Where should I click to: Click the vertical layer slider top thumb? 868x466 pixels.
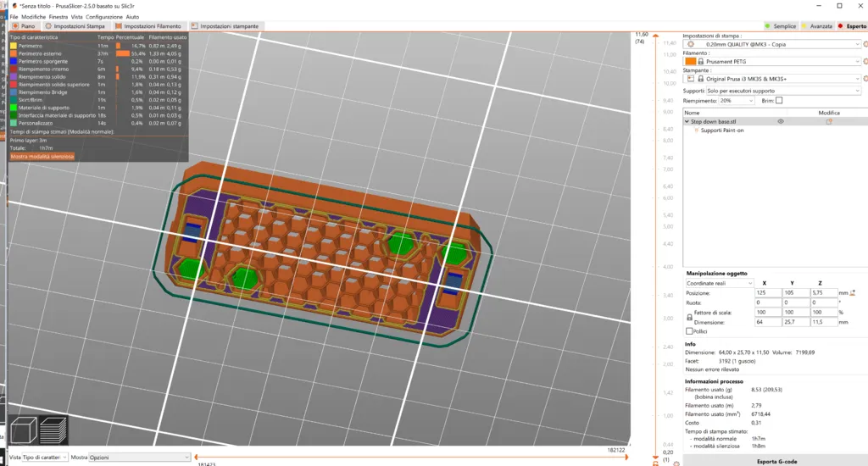click(x=656, y=37)
